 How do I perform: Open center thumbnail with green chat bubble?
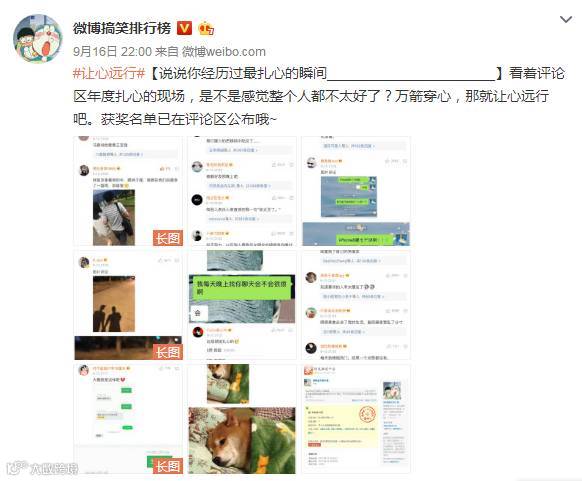coord(242,305)
